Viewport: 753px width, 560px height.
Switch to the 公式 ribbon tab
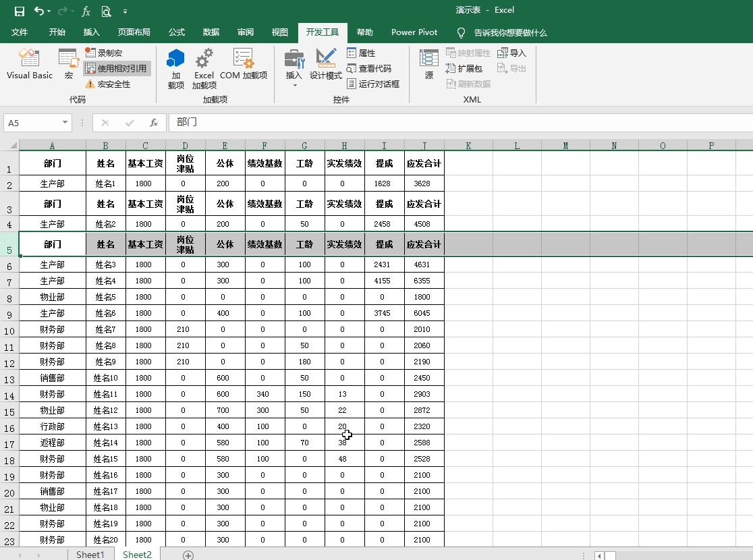pos(176,32)
